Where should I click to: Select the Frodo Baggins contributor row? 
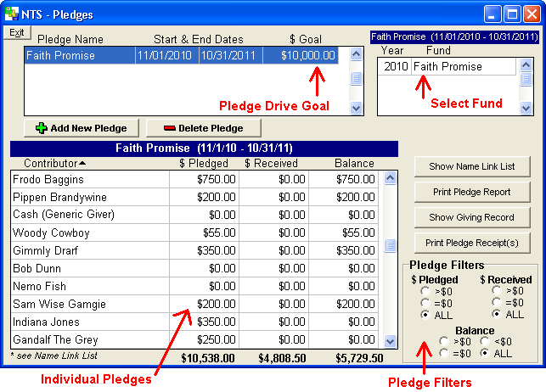(194, 180)
